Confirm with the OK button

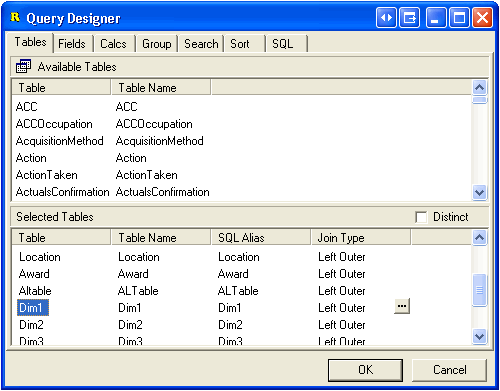(x=365, y=370)
